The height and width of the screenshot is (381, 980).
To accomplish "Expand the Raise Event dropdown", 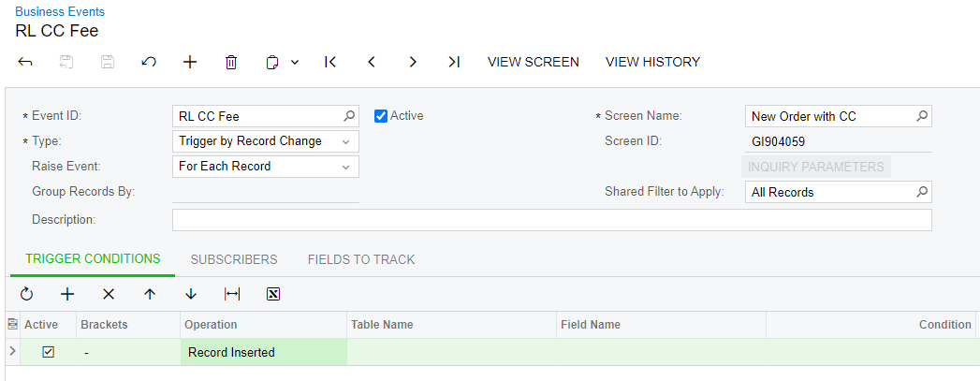I will (x=345, y=167).
